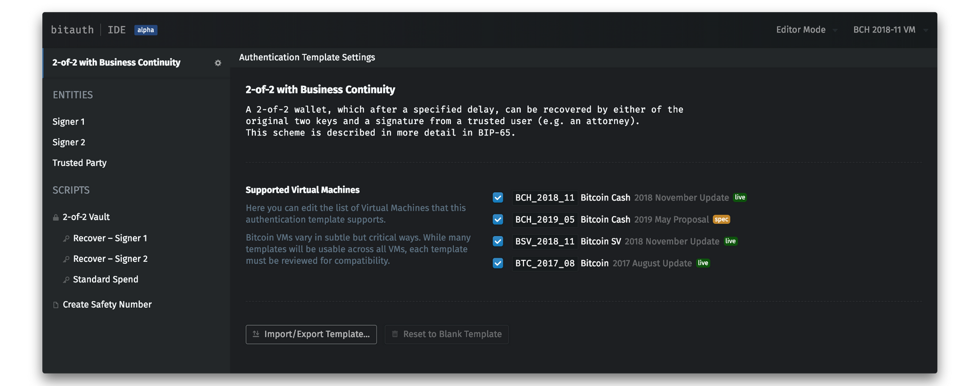This screenshot has height=386, width=980.
Task: Open the Trusted Party entity
Action: pos(79,163)
